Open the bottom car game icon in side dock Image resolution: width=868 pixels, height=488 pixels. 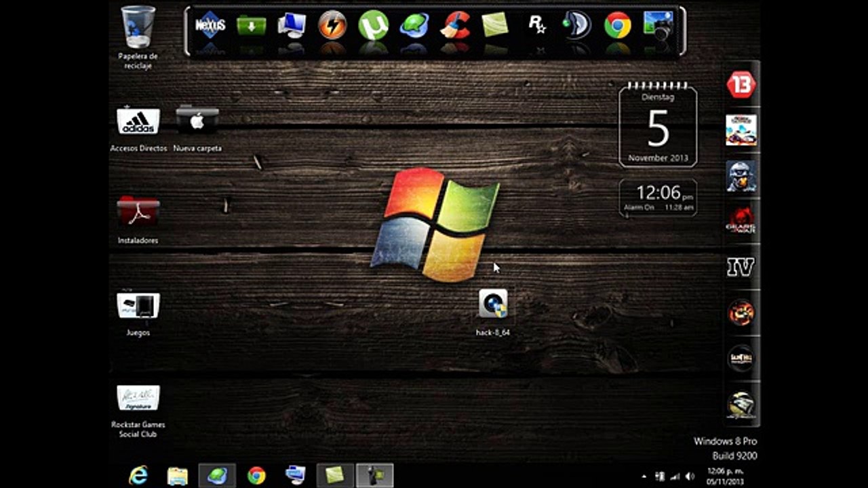click(741, 405)
